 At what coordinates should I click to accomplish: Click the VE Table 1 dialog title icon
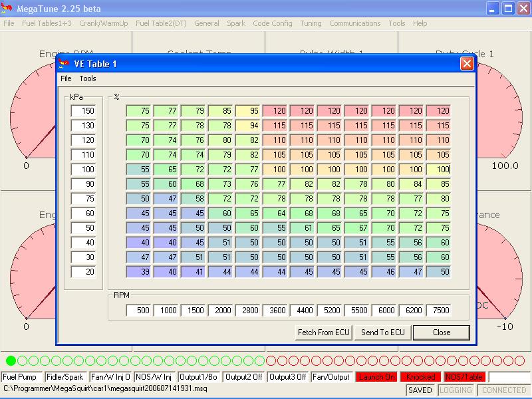[64, 63]
